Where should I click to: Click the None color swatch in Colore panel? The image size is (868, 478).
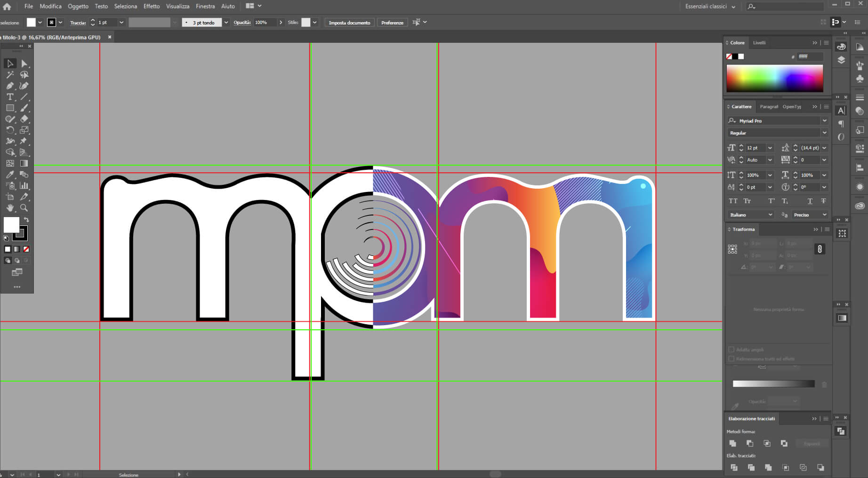pyautogui.click(x=729, y=56)
